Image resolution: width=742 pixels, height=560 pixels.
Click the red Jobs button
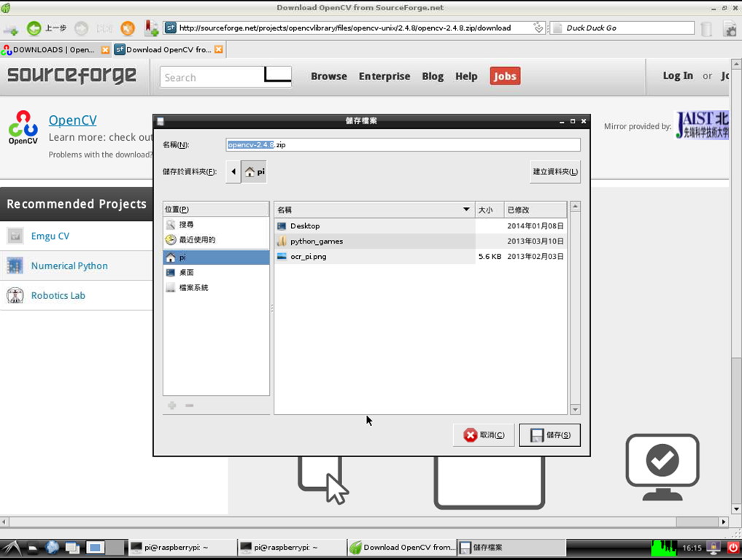tap(505, 76)
